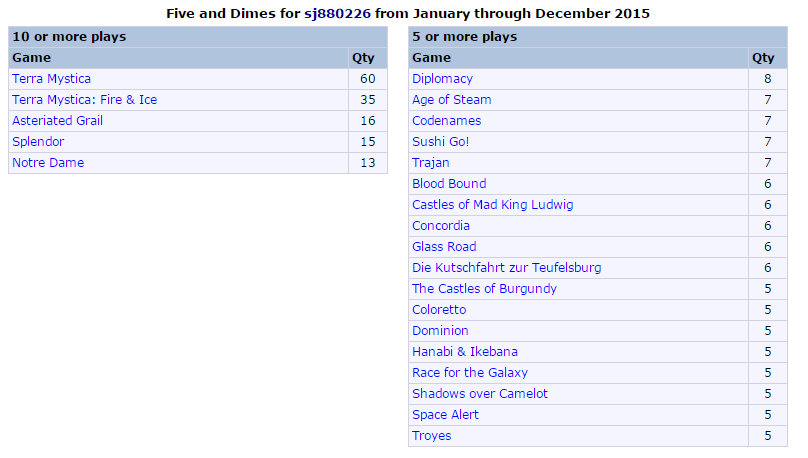The height and width of the screenshot is (458, 808).
Task: Open the Race for the Galaxy link
Action: pos(470,373)
